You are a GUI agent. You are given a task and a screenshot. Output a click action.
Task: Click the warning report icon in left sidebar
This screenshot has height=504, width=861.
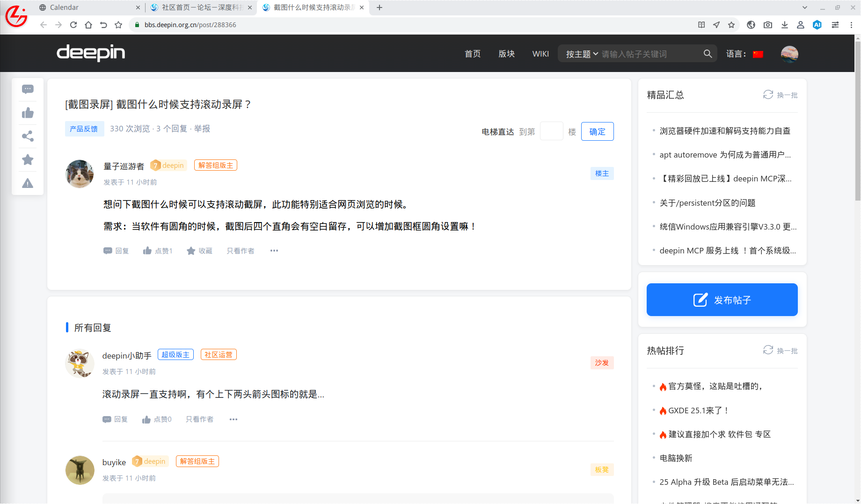[28, 183]
